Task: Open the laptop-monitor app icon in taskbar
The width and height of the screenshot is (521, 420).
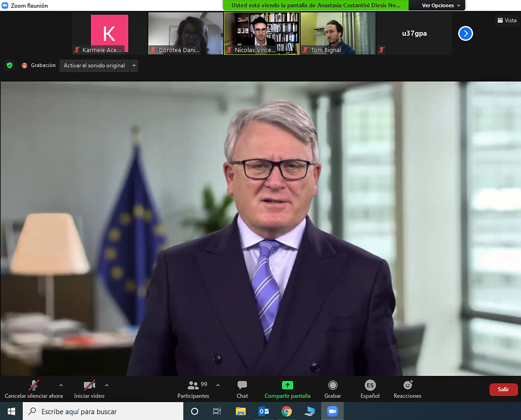Action: 309,411
